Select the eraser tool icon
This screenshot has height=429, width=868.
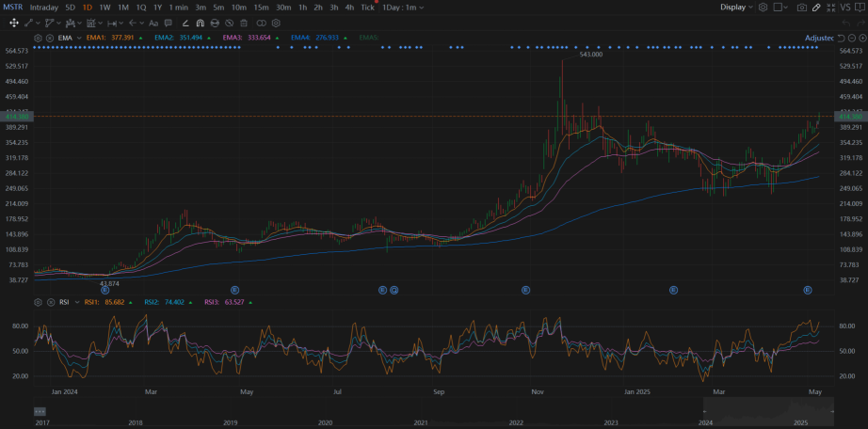click(x=185, y=24)
